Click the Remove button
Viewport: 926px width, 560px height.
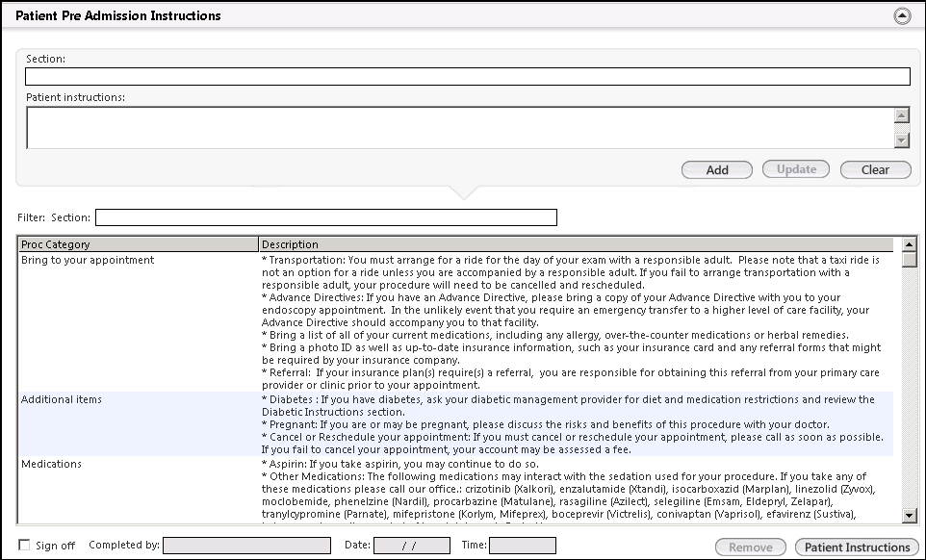point(751,547)
